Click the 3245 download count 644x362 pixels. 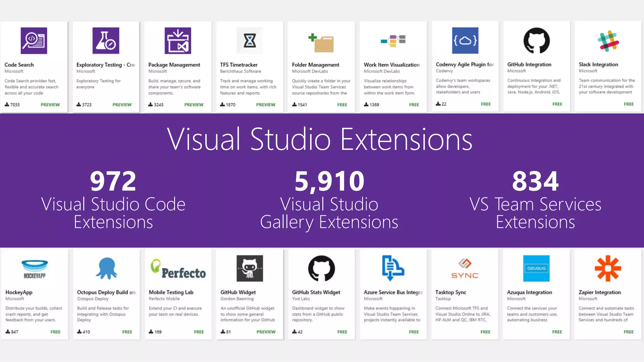158,105
